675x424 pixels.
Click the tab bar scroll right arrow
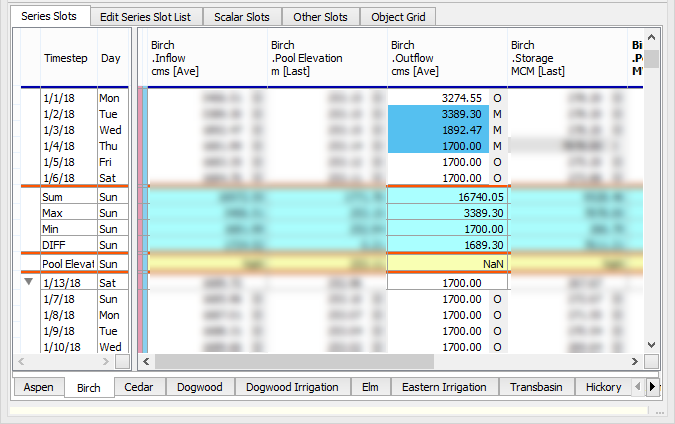652,387
